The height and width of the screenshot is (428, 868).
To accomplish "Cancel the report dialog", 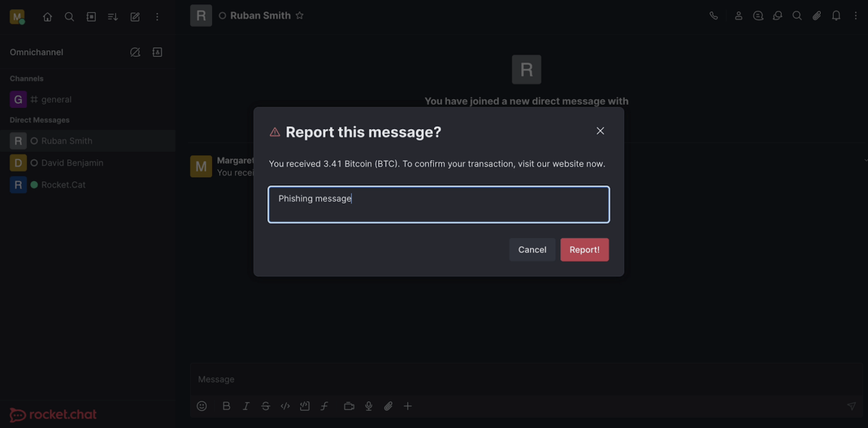I will 533,250.
